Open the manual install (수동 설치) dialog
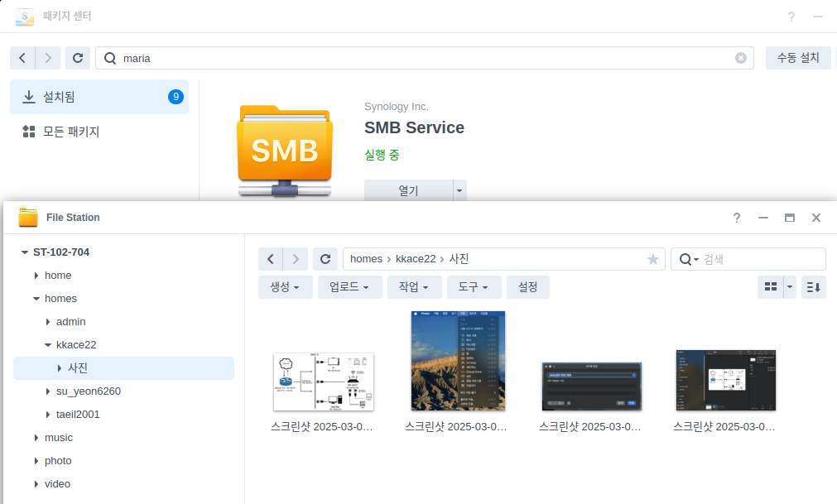The width and height of the screenshot is (837, 504). pyautogui.click(x=798, y=58)
